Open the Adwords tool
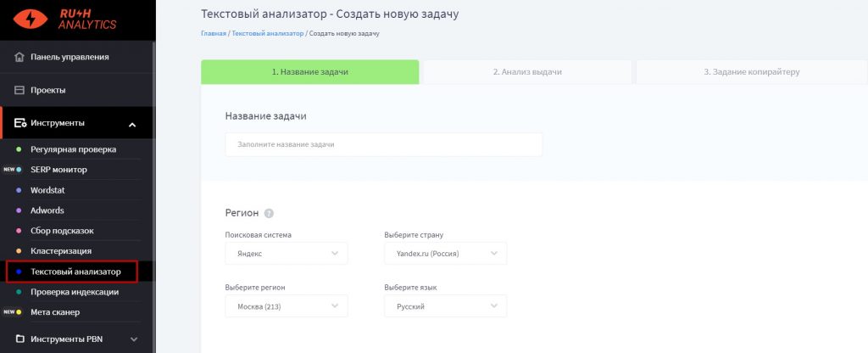The width and height of the screenshot is (868, 353). click(47, 210)
